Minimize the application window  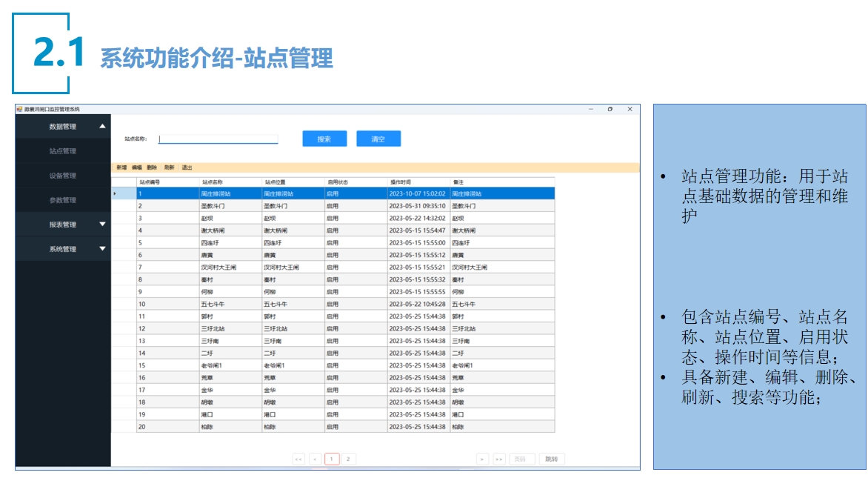pyautogui.click(x=591, y=109)
